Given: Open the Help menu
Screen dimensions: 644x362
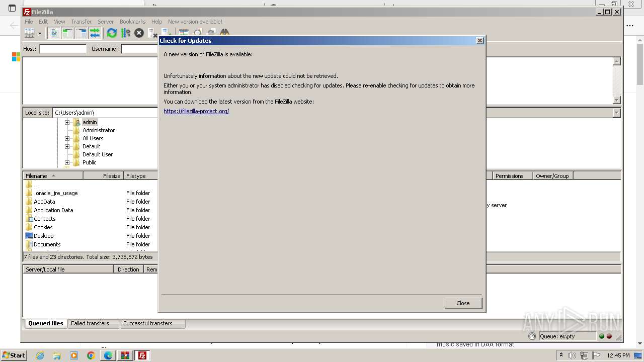Looking at the screenshot, I should tap(156, 22).
